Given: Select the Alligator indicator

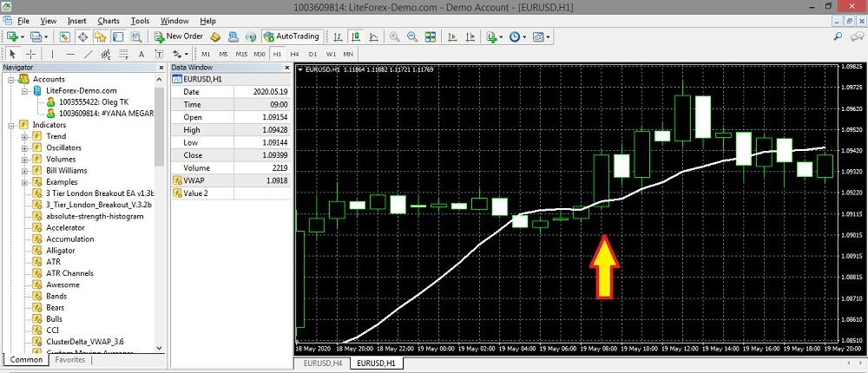Looking at the screenshot, I should pos(61,250).
